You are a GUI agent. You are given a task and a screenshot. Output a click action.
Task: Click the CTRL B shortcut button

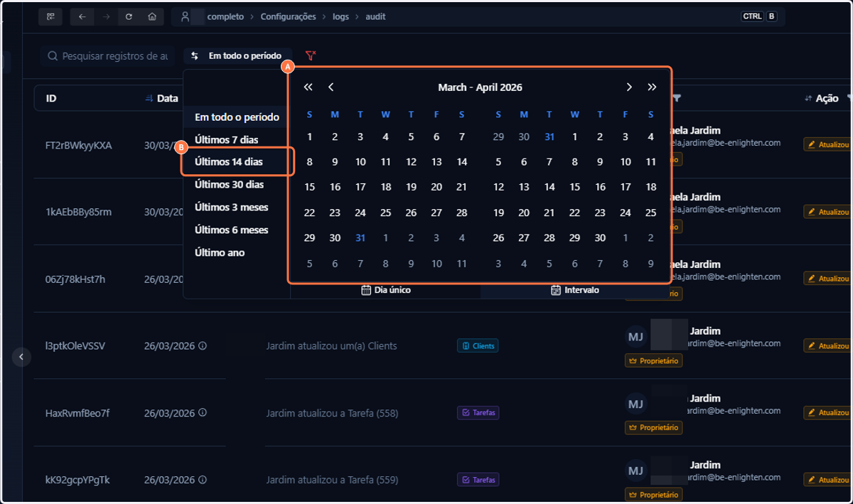(759, 16)
